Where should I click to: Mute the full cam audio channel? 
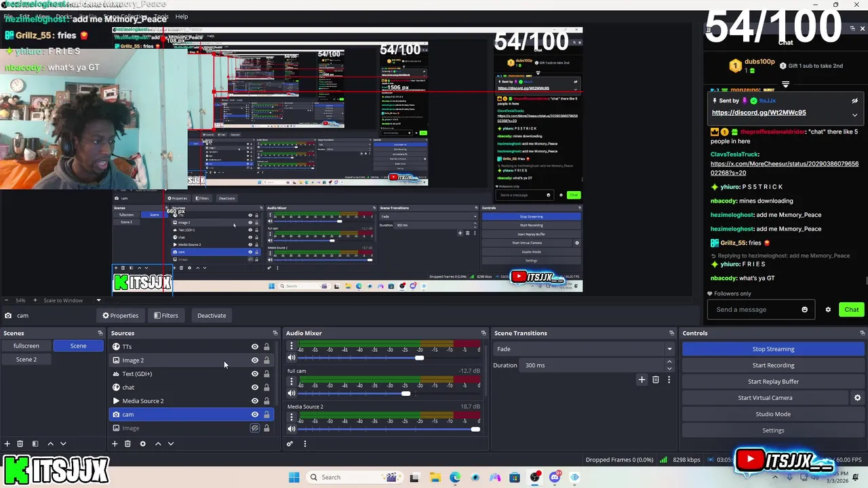point(292,393)
